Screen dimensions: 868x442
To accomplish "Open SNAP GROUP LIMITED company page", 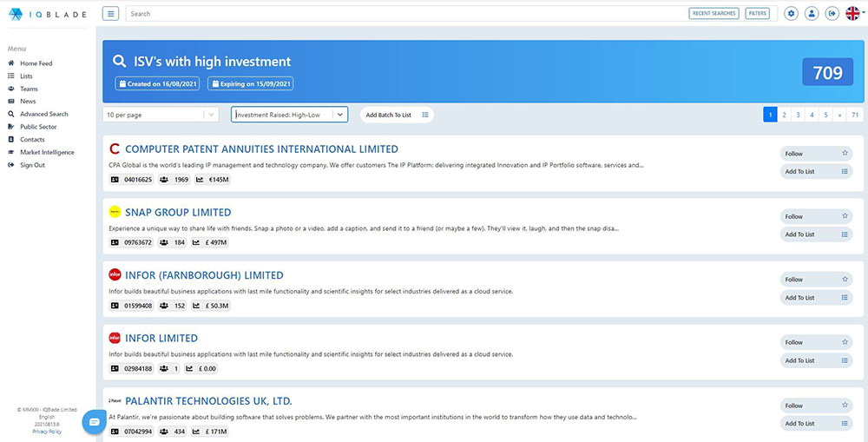I will click(x=178, y=212).
